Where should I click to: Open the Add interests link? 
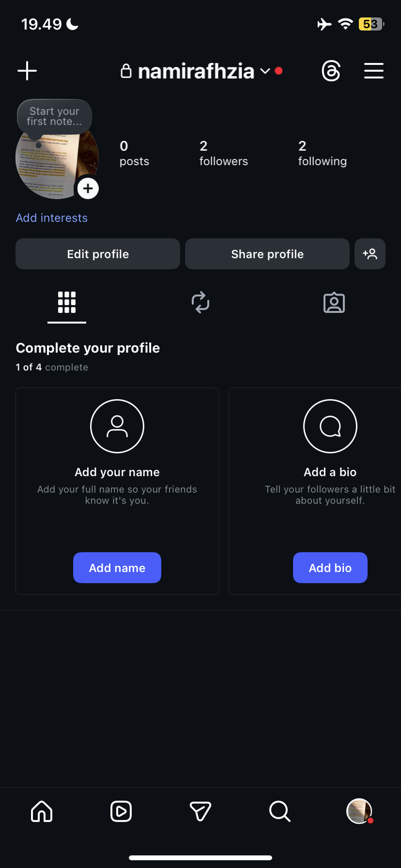(x=52, y=218)
